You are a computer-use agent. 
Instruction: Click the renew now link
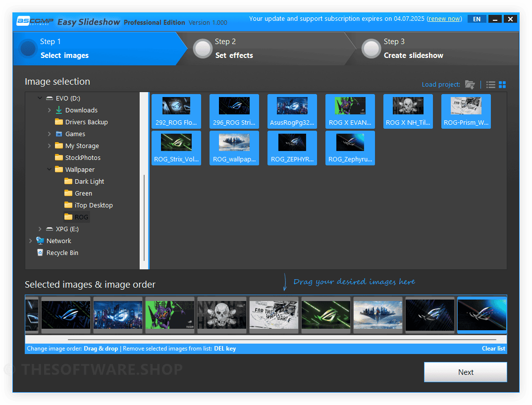[x=444, y=19]
